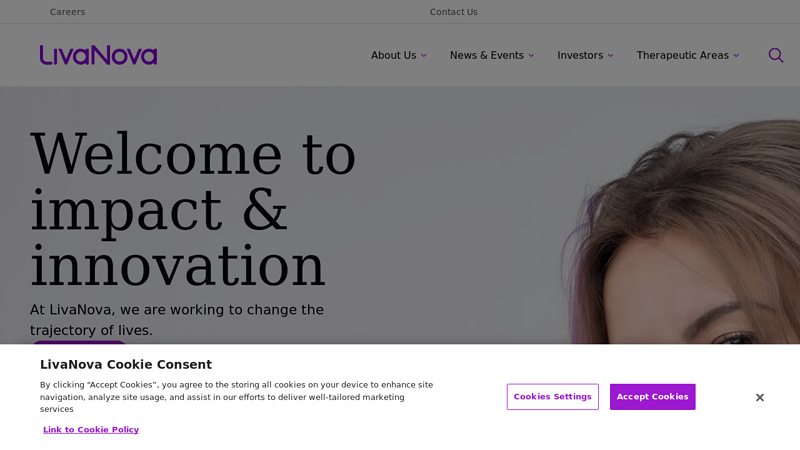Select the Investors menu label
Screen dimensions: 800x450
[x=580, y=55]
